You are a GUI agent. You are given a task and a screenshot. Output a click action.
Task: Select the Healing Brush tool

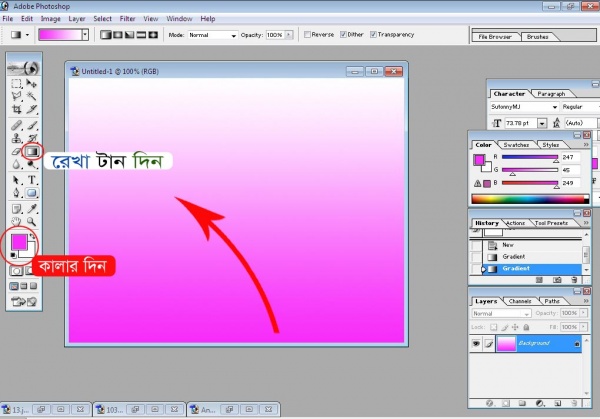pyautogui.click(x=16, y=125)
